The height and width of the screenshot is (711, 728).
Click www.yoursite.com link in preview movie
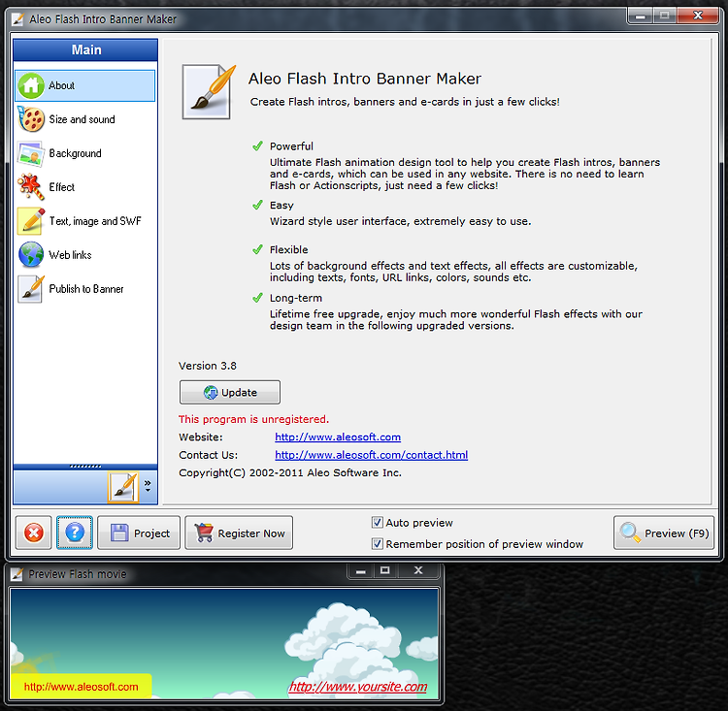pyautogui.click(x=357, y=687)
